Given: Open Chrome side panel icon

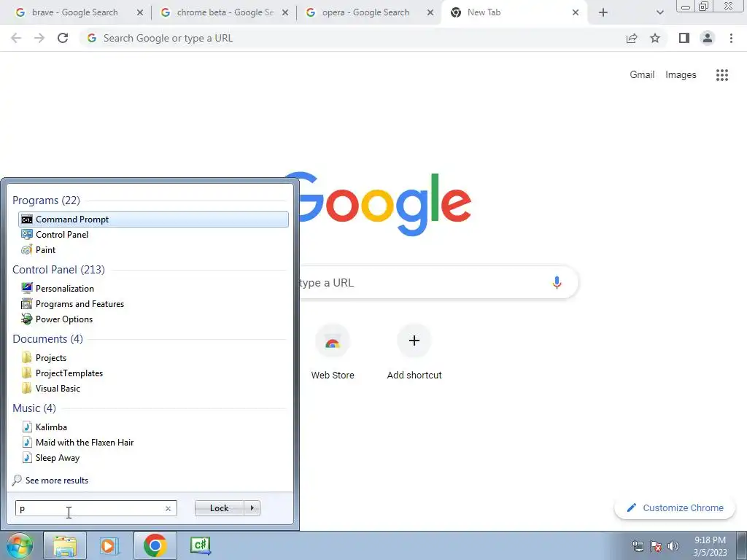Looking at the screenshot, I should [684, 38].
